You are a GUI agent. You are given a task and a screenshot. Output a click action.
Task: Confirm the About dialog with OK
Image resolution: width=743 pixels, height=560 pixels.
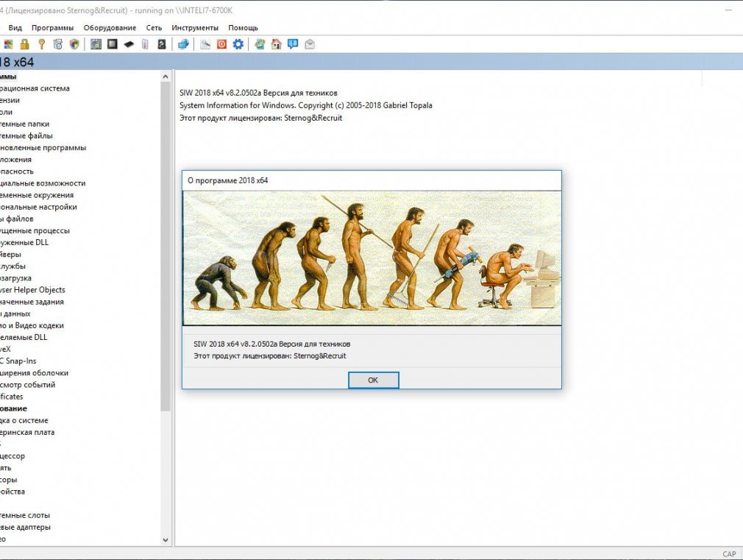tap(374, 380)
